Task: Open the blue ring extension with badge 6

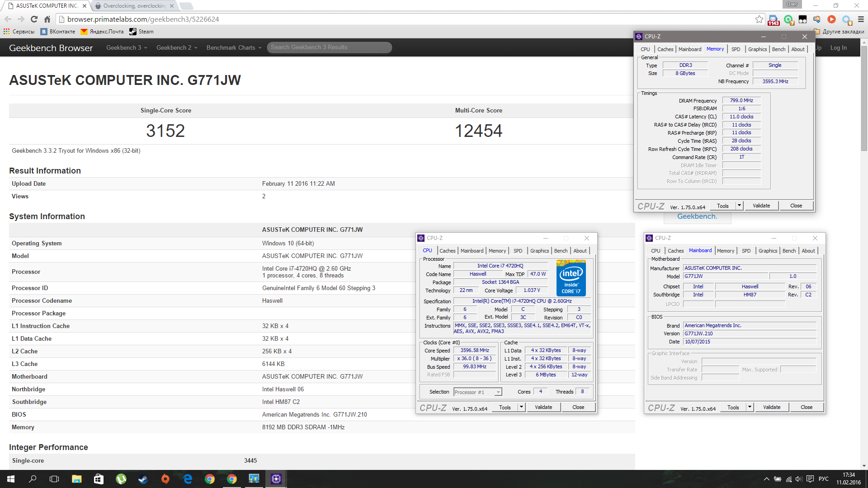Action: coord(846,19)
